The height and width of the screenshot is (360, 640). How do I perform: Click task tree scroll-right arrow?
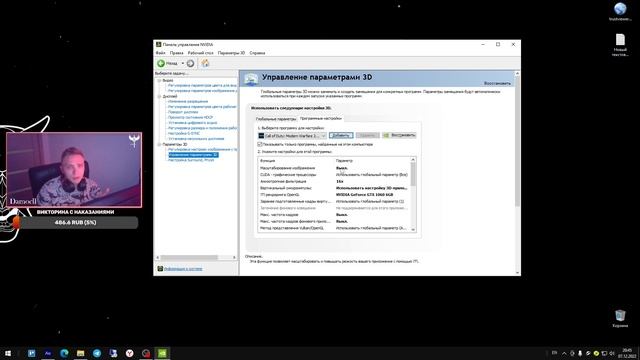point(234,258)
